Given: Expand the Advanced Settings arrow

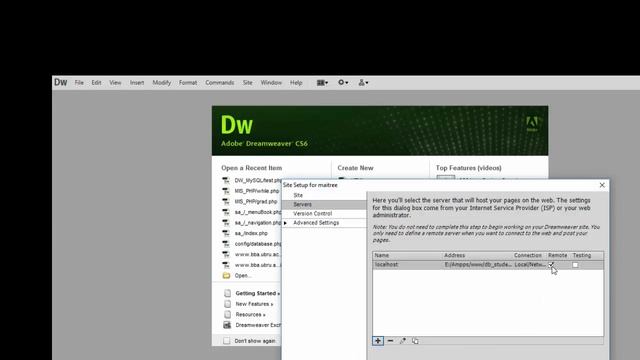Looking at the screenshot, I should (x=285, y=223).
